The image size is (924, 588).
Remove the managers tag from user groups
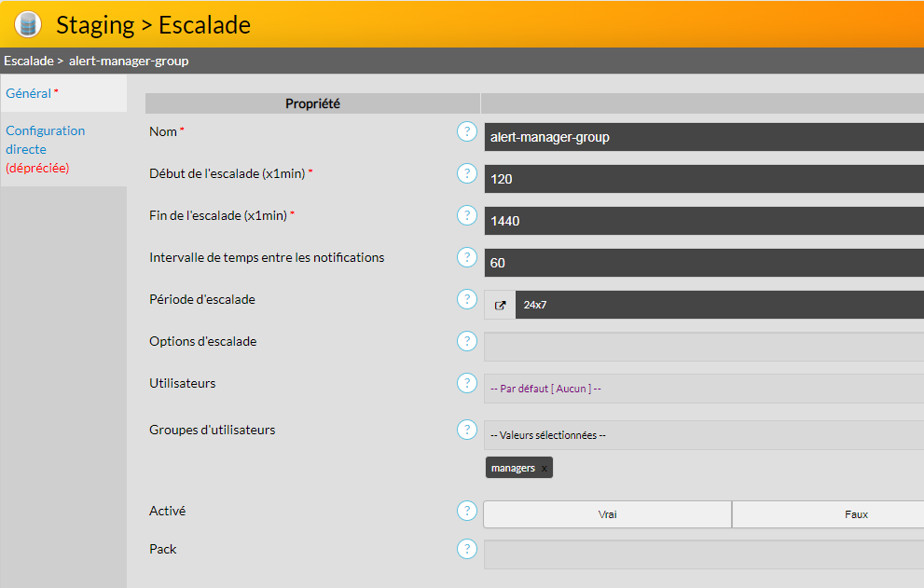(x=545, y=469)
